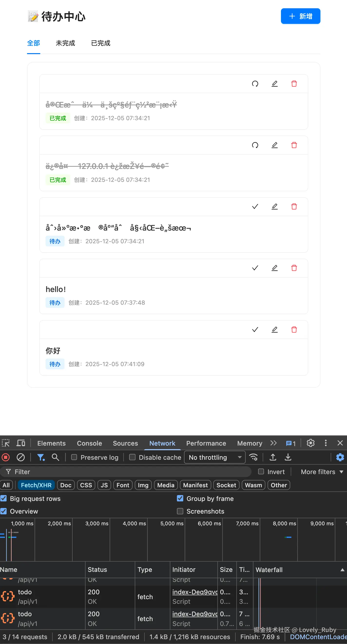Delete the 127.0.0.1 todo item
347x644 pixels.
[294, 145]
